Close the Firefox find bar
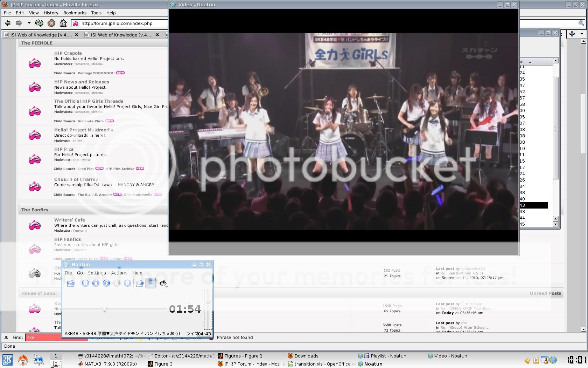This screenshot has width=588, height=368. click(x=6, y=338)
